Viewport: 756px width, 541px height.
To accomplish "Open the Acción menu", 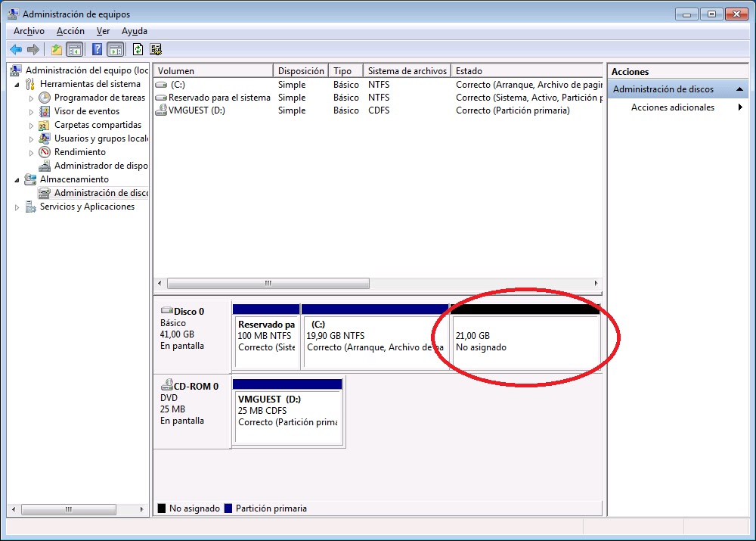I will [x=70, y=31].
